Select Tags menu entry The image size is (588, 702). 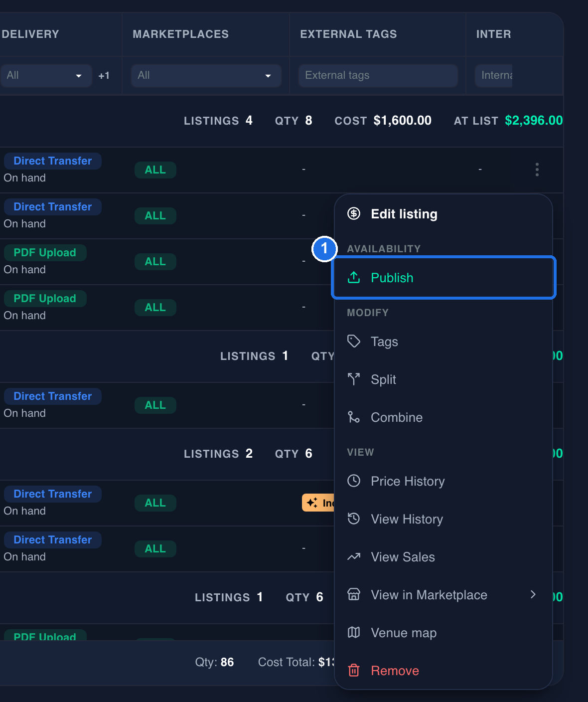[443, 342]
